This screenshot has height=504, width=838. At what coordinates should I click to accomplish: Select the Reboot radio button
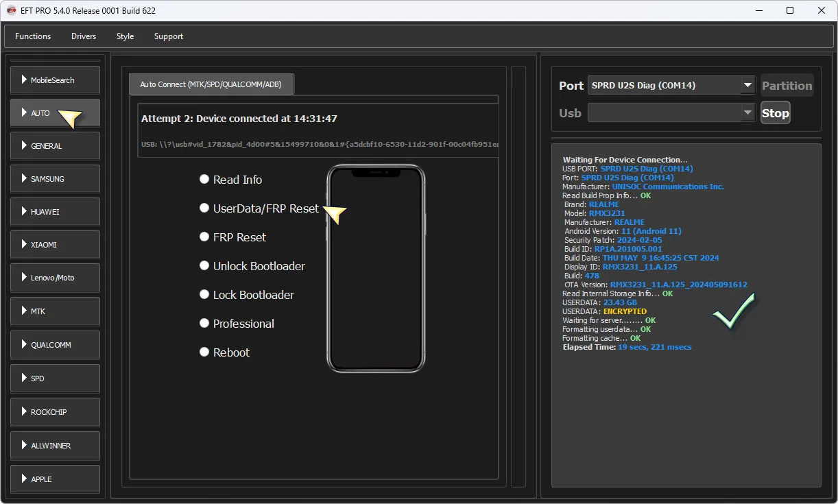(x=204, y=352)
